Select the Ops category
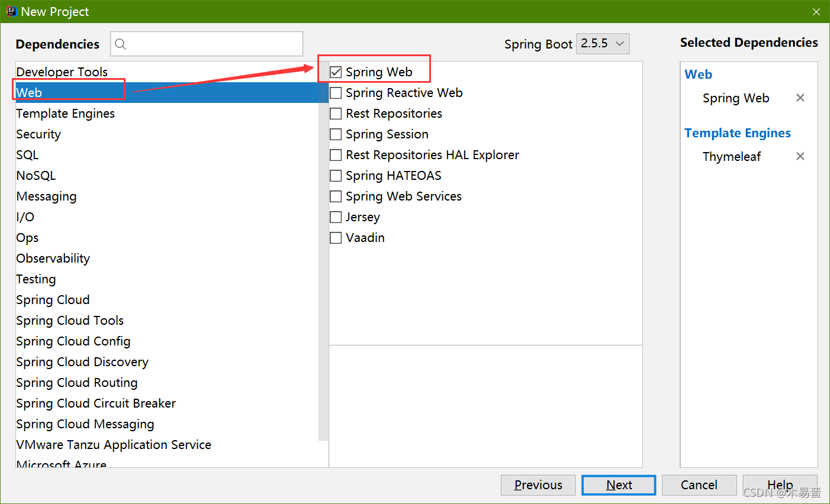 167,238
